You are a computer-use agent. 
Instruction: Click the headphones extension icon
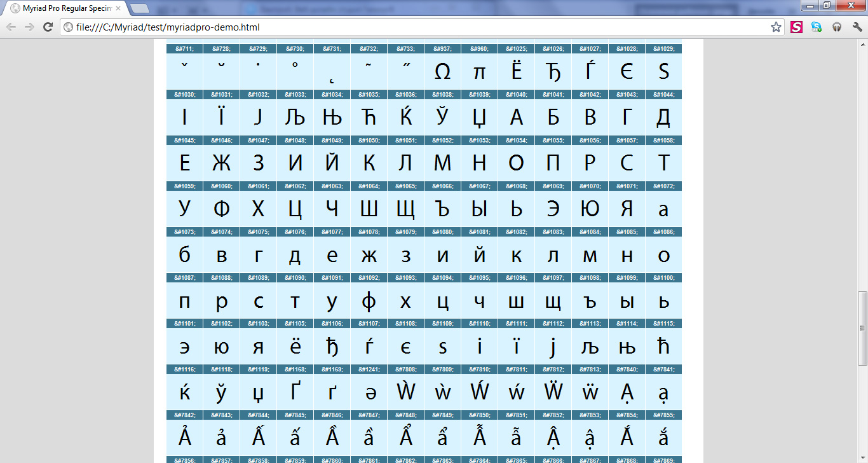[x=837, y=27]
